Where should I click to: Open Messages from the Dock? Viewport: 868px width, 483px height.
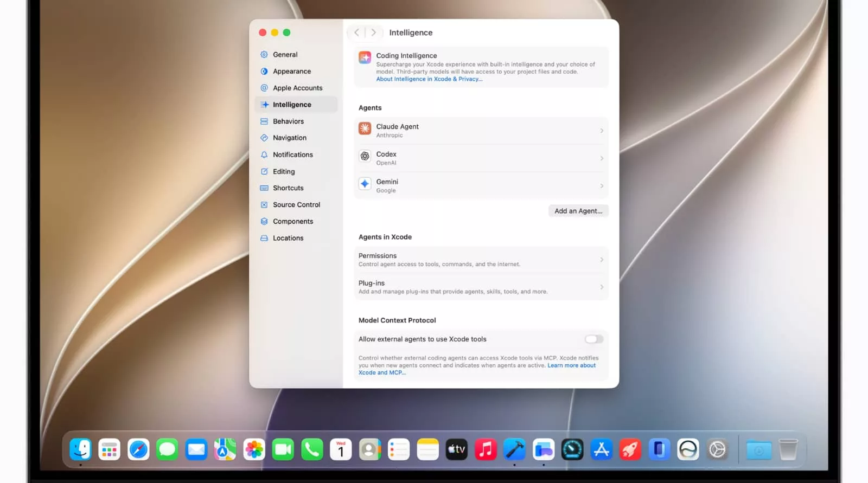pyautogui.click(x=167, y=449)
